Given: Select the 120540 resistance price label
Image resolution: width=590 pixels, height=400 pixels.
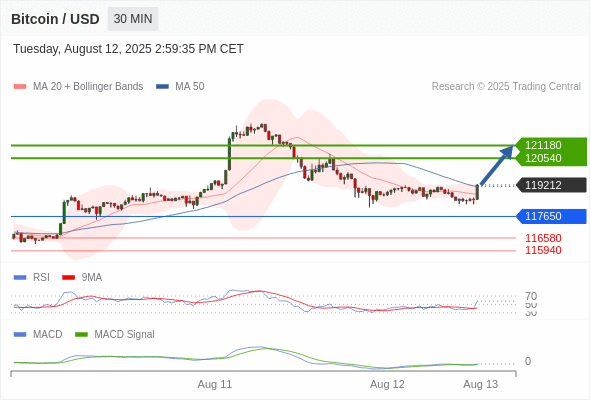Looking at the screenshot, I should pos(543,158).
